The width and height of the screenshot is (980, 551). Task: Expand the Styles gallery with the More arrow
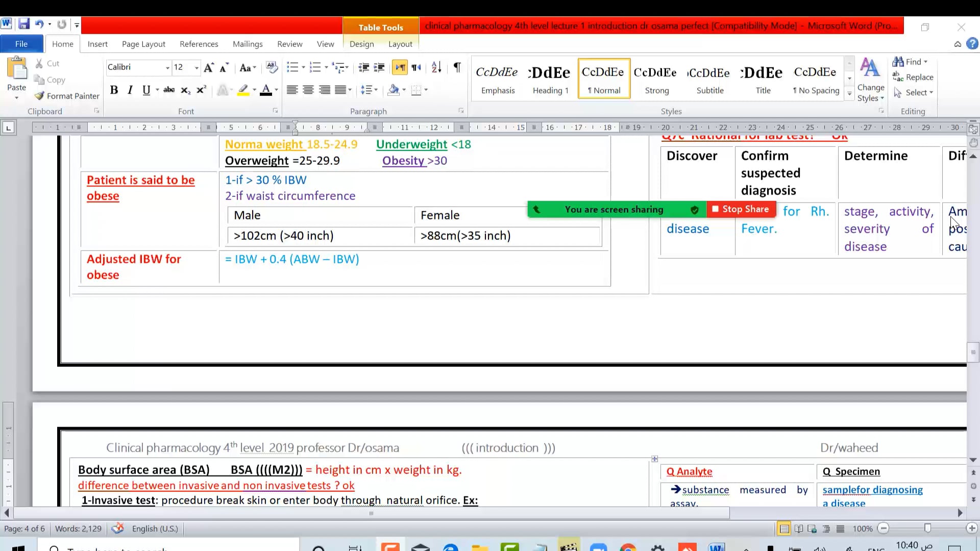pyautogui.click(x=849, y=93)
